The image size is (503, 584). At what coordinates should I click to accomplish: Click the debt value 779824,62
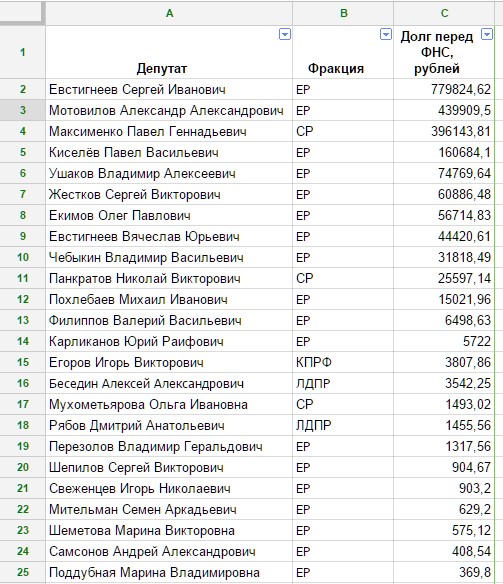coord(444,89)
